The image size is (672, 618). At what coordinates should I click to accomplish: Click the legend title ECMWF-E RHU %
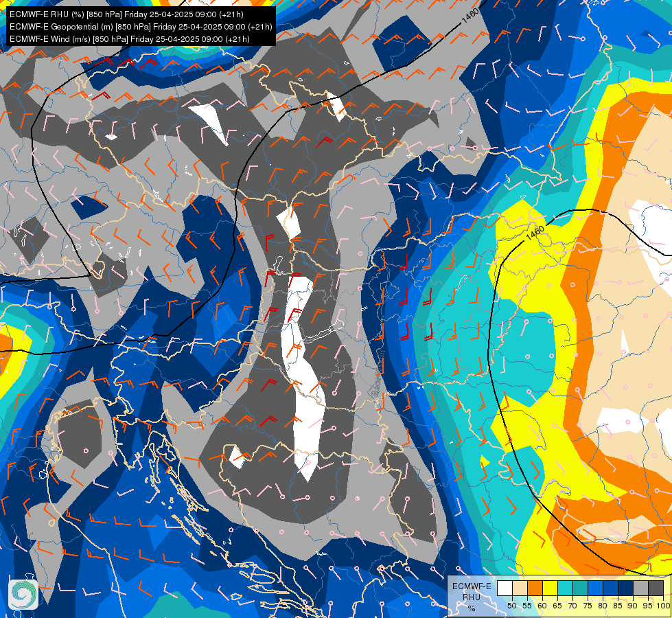pyautogui.click(x=472, y=597)
